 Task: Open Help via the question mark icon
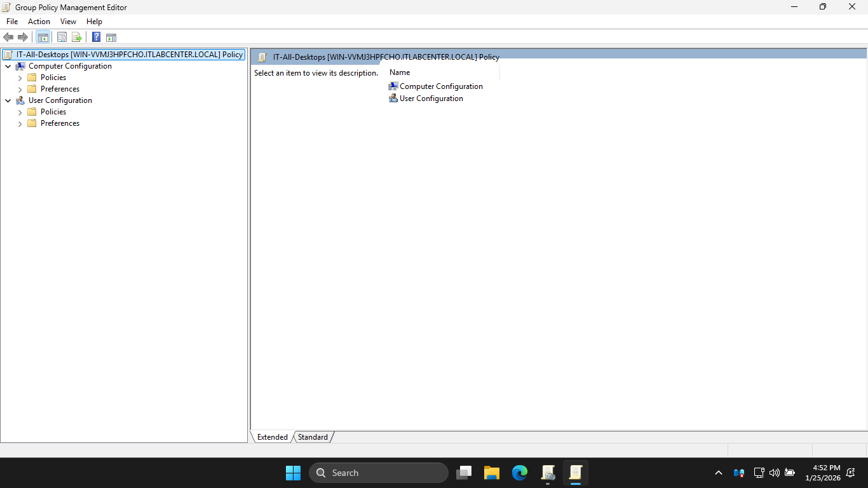click(x=96, y=37)
